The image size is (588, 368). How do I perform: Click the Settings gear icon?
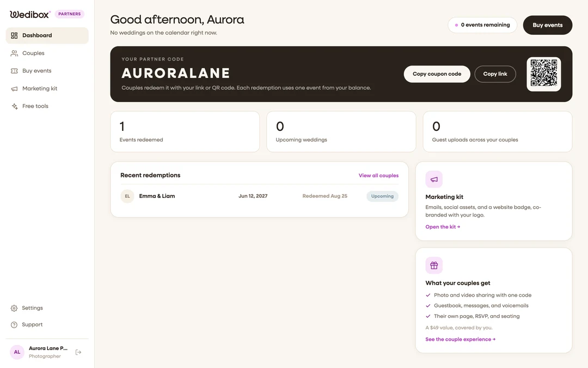tap(14, 308)
